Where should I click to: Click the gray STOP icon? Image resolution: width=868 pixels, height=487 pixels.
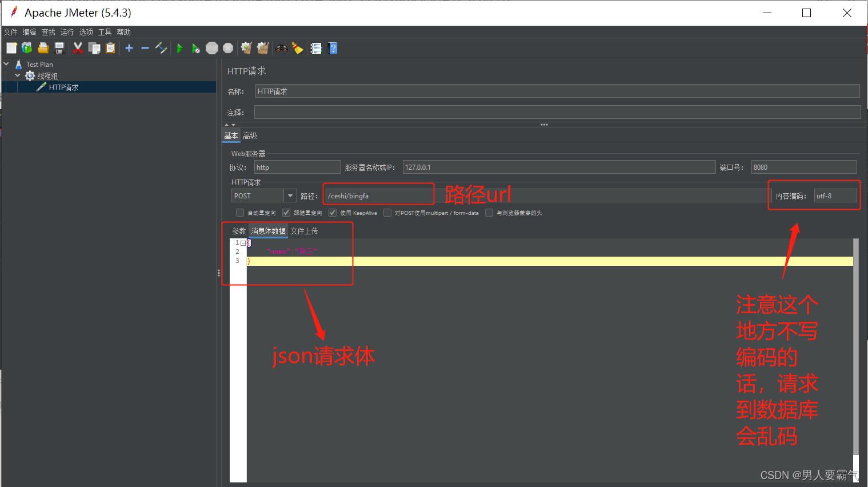212,48
